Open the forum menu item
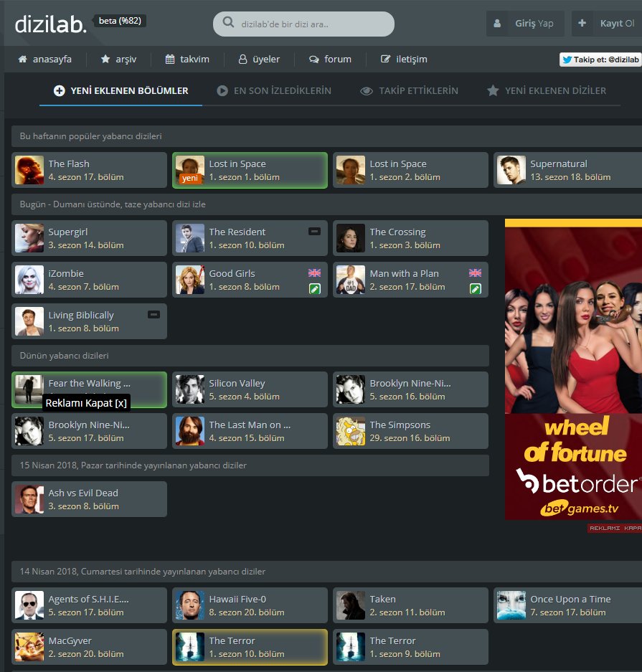 click(330, 59)
